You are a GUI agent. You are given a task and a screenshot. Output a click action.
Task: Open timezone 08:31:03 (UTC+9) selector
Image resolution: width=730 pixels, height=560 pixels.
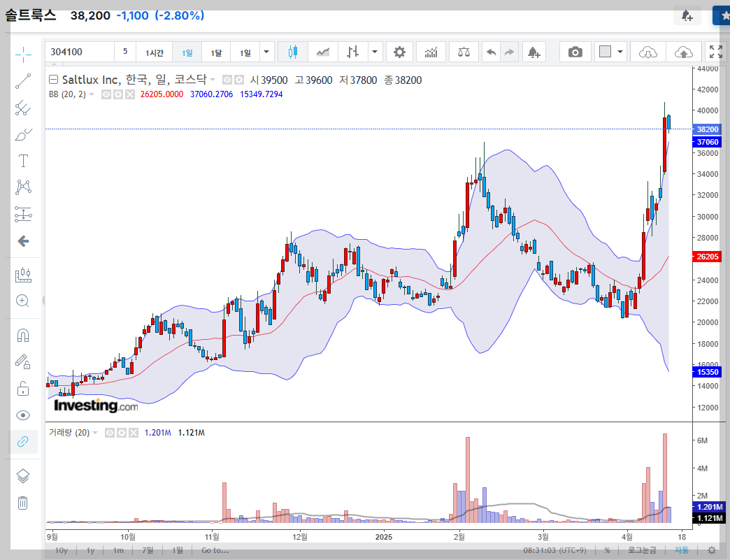tap(555, 550)
